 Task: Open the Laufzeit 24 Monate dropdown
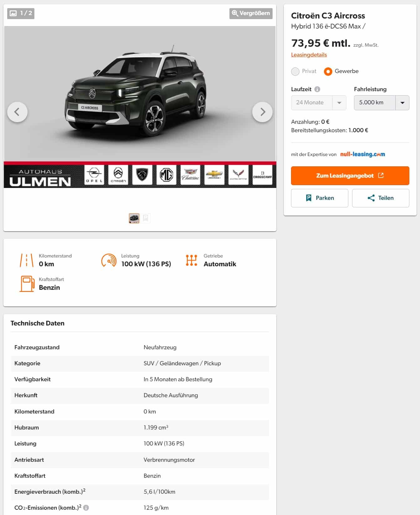[319, 103]
